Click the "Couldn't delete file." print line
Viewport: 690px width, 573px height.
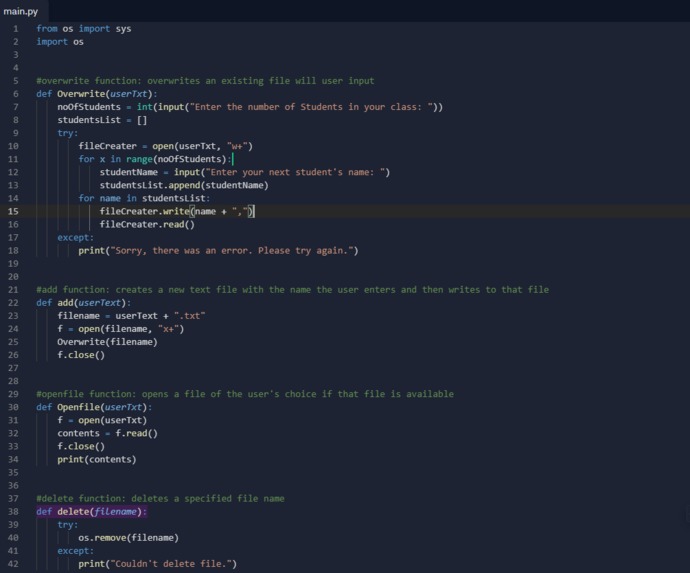point(158,564)
